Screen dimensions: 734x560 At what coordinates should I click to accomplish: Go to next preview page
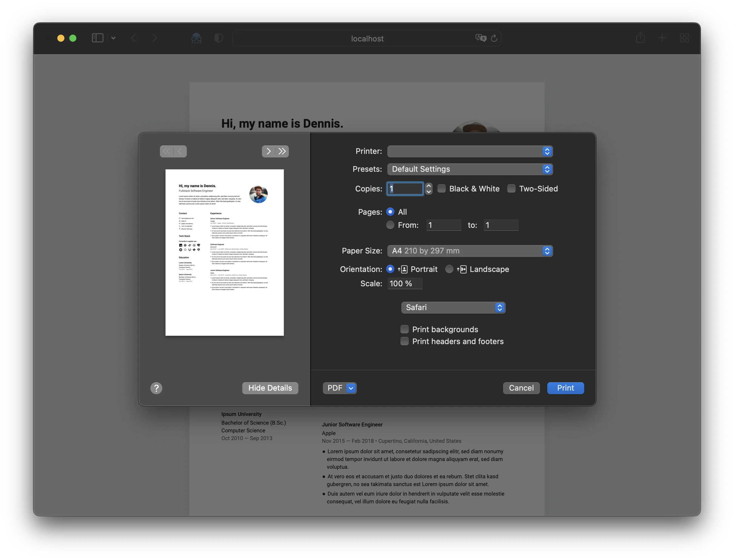(x=269, y=151)
